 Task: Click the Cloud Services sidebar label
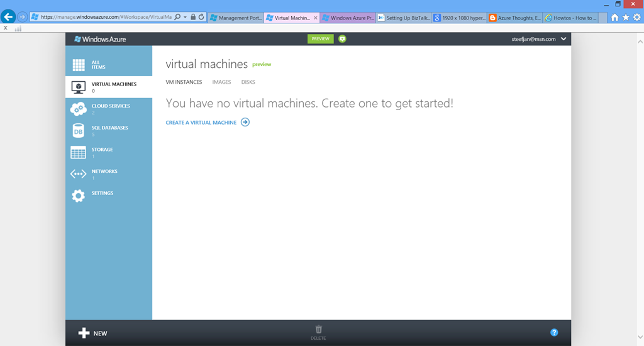(x=111, y=106)
